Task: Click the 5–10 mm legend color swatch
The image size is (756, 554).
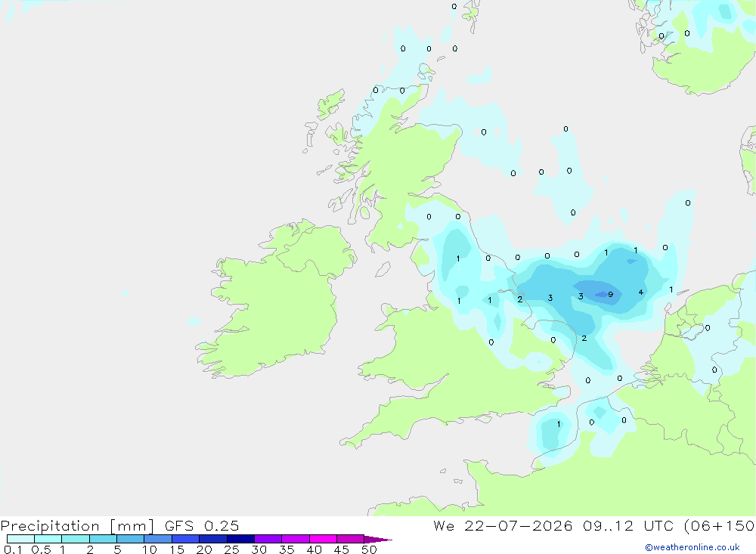Action: 131,539
